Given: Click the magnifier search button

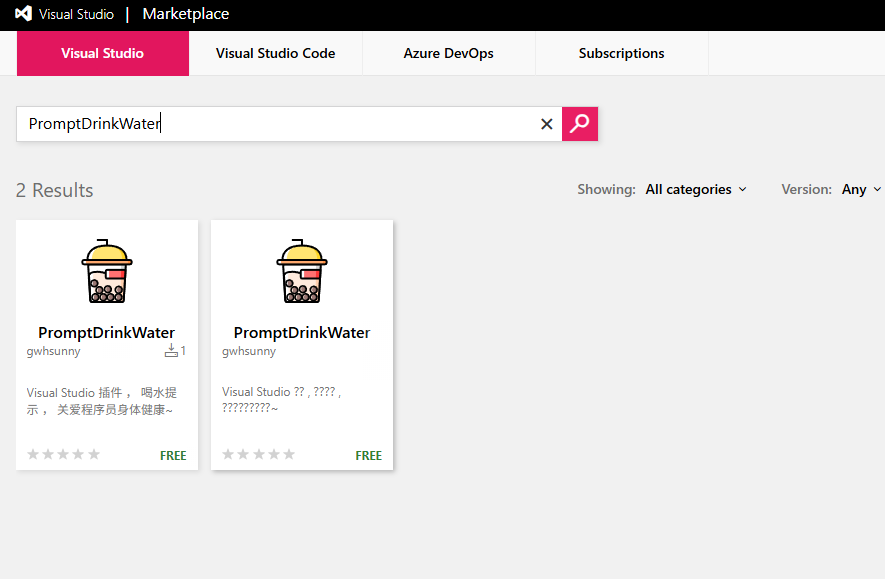Looking at the screenshot, I should pos(580,124).
